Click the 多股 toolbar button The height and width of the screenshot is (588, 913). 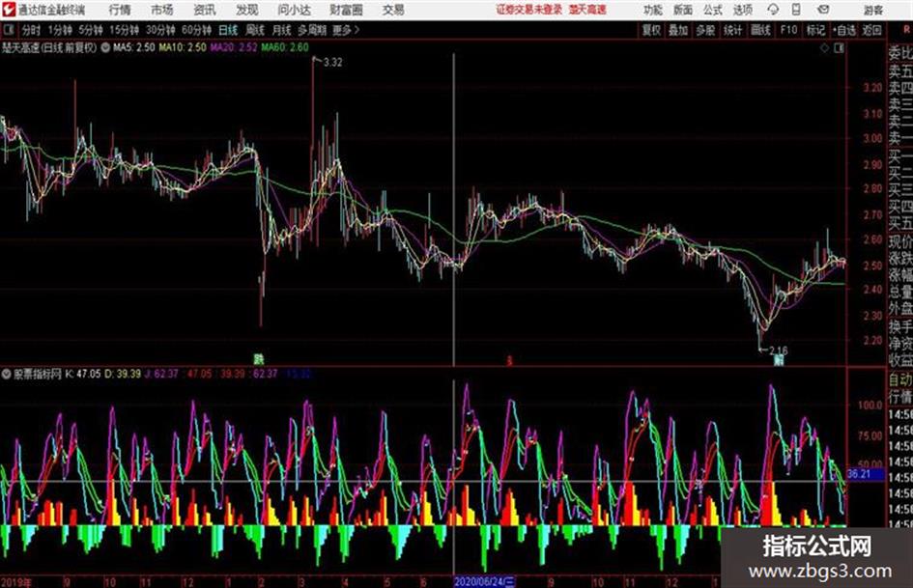point(705,30)
